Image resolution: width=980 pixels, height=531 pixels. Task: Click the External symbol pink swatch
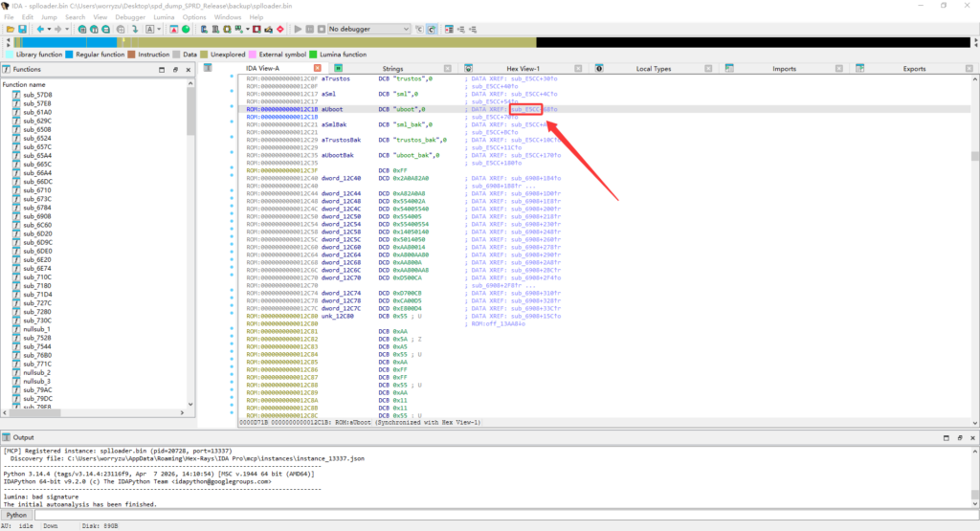pos(253,55)
